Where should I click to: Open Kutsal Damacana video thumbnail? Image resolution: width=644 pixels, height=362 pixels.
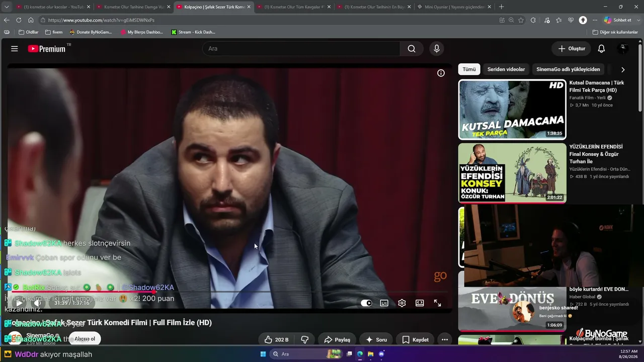click(x=512, y=110)
